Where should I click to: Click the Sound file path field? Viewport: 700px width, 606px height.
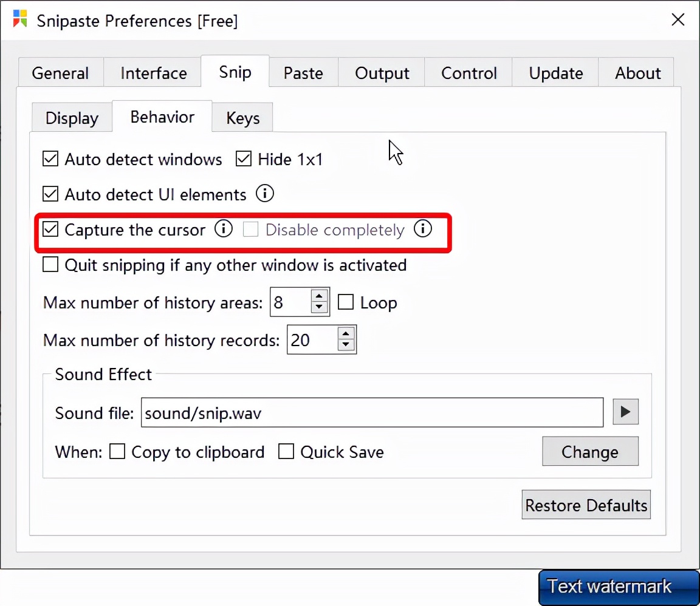(x=371, y=413)
